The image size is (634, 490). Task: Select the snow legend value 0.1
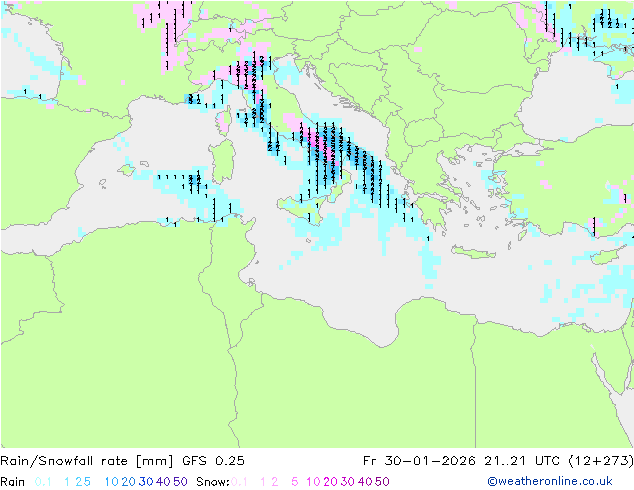(239, 482)
